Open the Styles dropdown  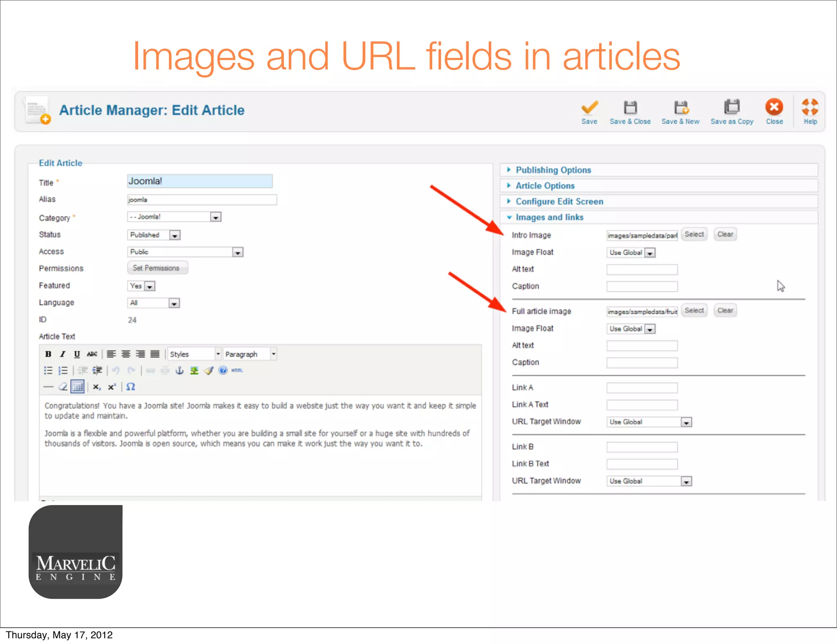[195, 354]
